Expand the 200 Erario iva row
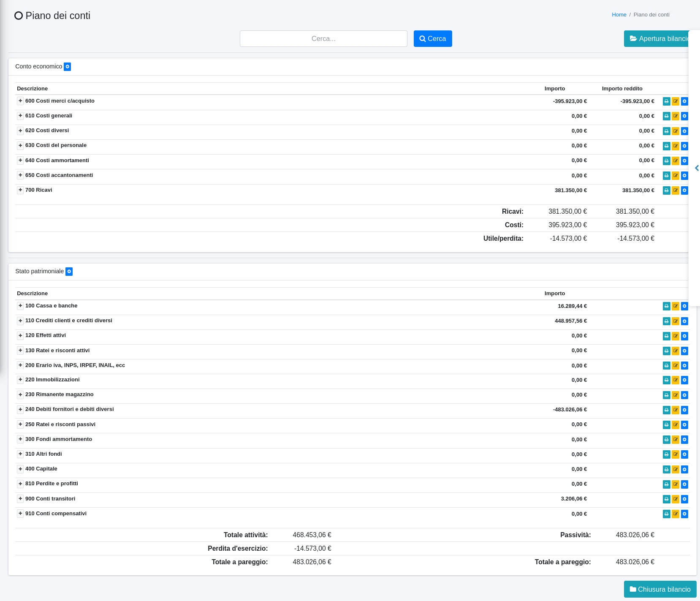Screen dimensions: 700x601 (x=20, y=365)
